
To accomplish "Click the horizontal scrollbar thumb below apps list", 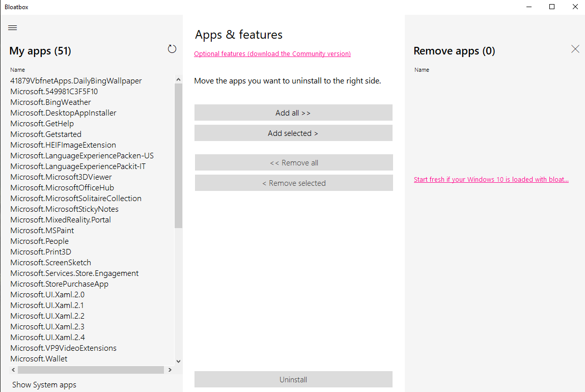I will [91, 370].
